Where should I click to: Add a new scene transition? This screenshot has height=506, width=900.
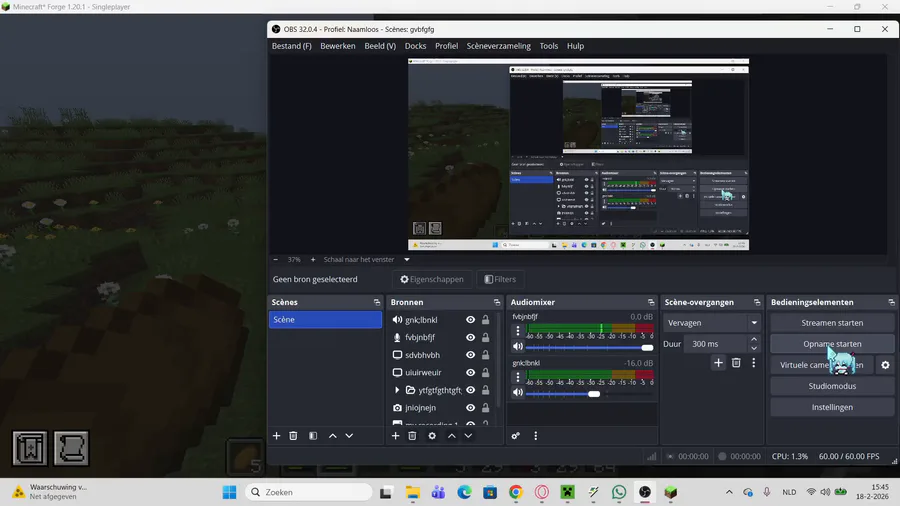[x=718, y=363]
